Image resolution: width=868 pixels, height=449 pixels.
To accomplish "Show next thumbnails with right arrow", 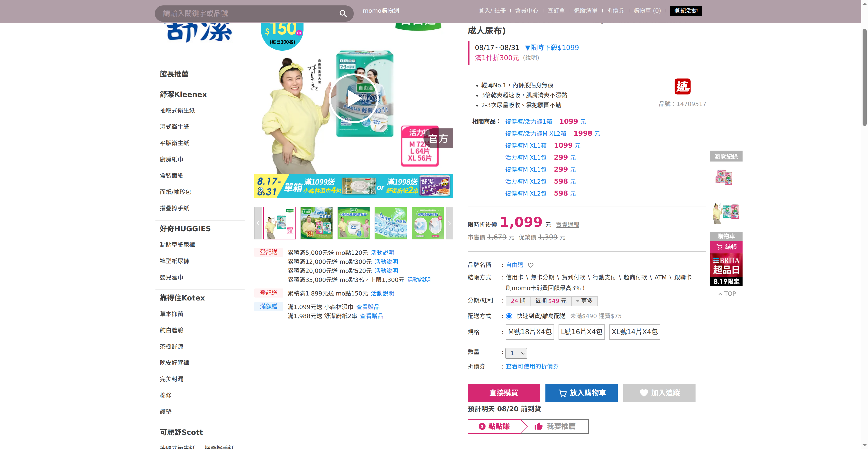I will 449,223.
